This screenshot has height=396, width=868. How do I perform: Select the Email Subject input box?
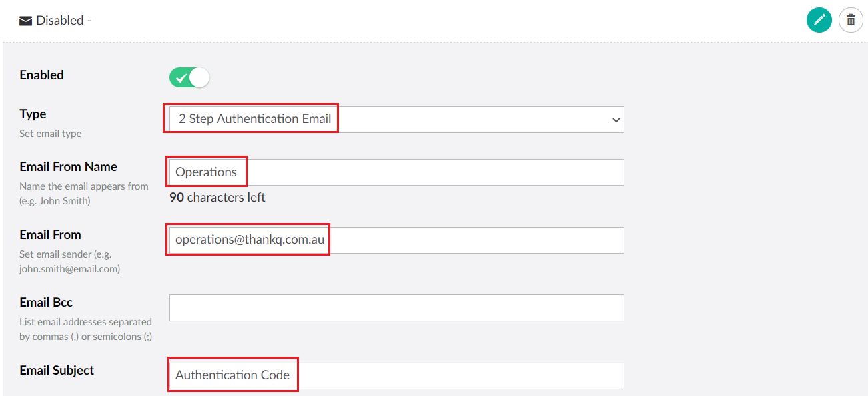pyautogui.click(x=396, y=376)
